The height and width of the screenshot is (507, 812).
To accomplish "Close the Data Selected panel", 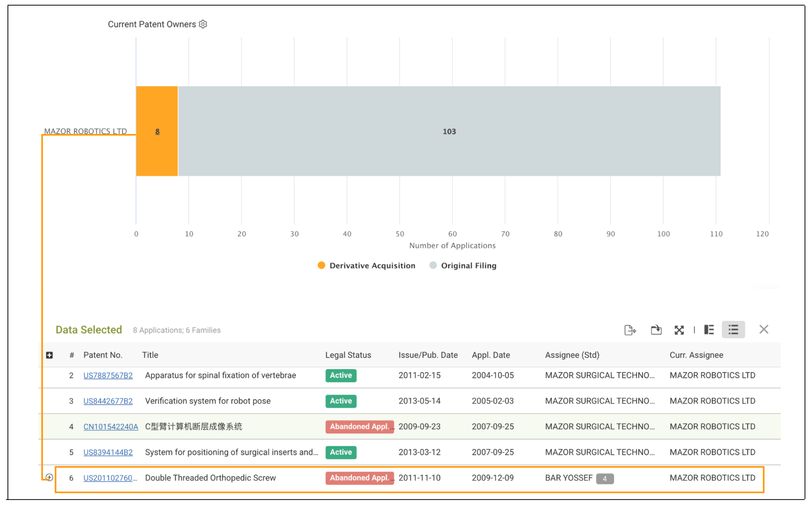I will [763, 329].
